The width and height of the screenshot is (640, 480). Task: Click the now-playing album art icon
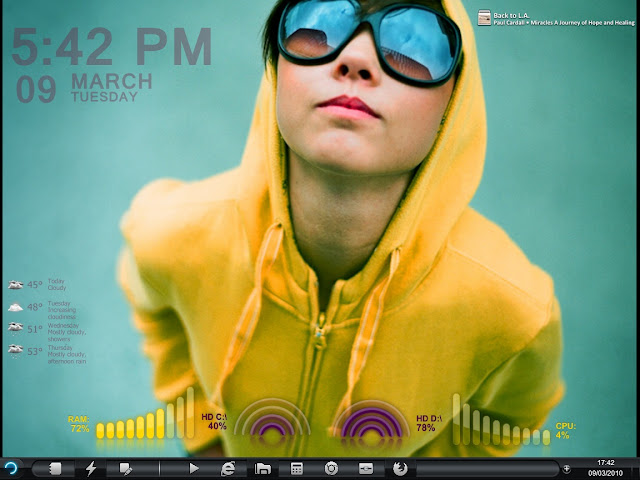point(484,18)
